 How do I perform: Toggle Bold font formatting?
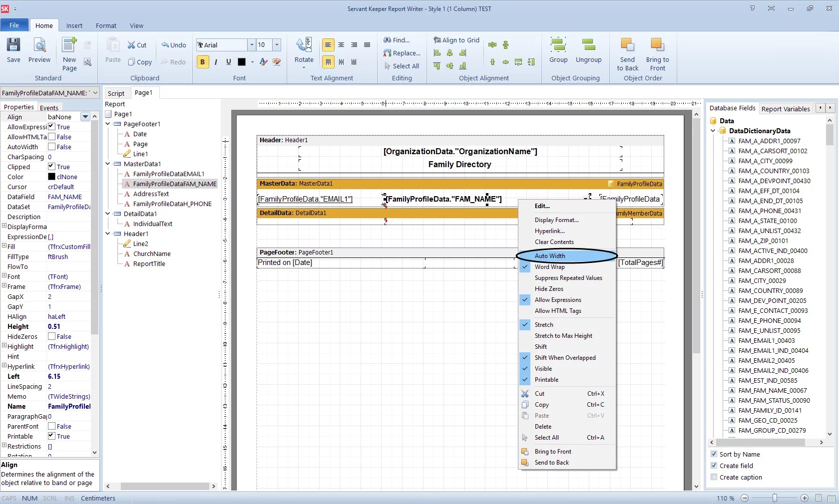202,62
